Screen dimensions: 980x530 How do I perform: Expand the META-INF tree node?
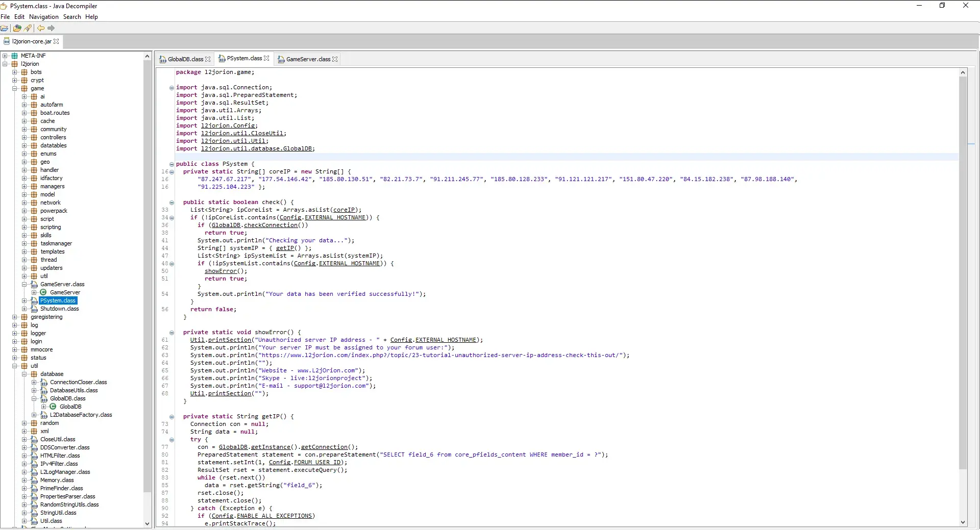pos(5,56)
